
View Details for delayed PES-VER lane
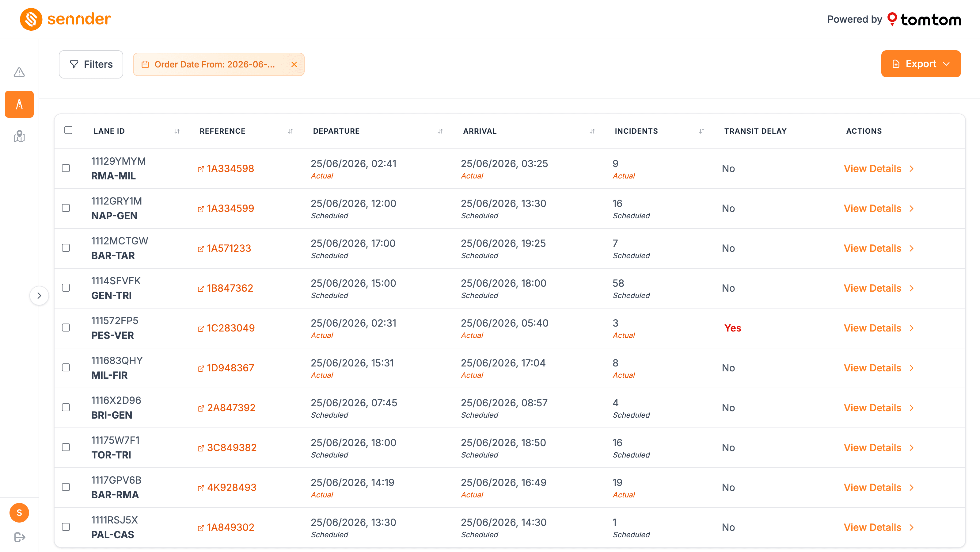click(x=879, y=328)
